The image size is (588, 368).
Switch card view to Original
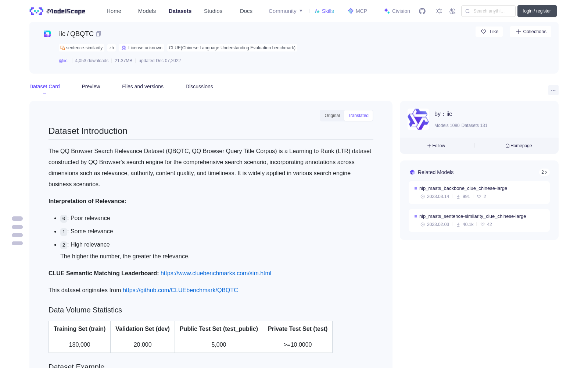click(332, 116)
